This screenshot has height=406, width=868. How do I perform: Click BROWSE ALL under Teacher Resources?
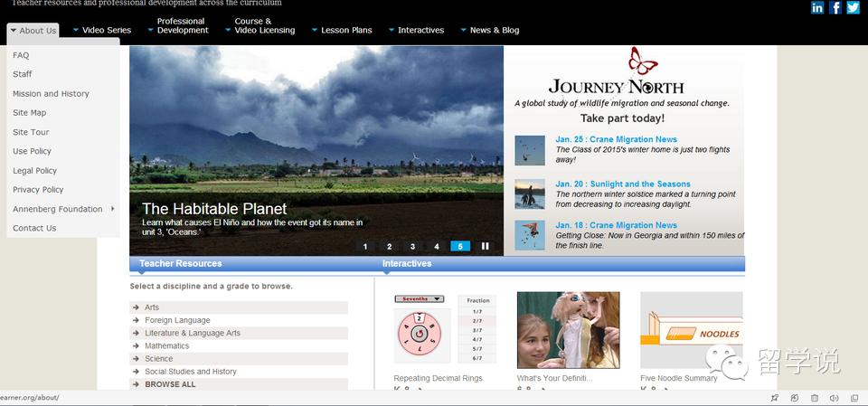(x=170, y=384)
